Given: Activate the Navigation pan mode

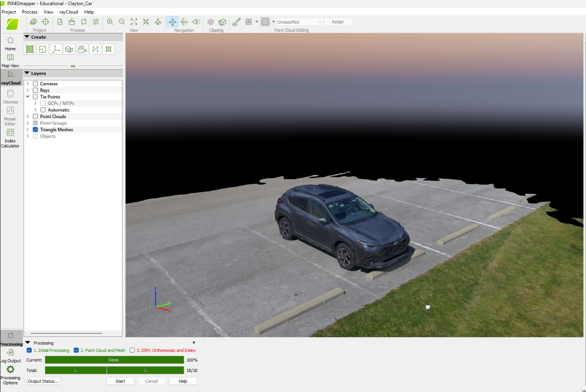Looking at the screenshot, I should coord(172,21).
